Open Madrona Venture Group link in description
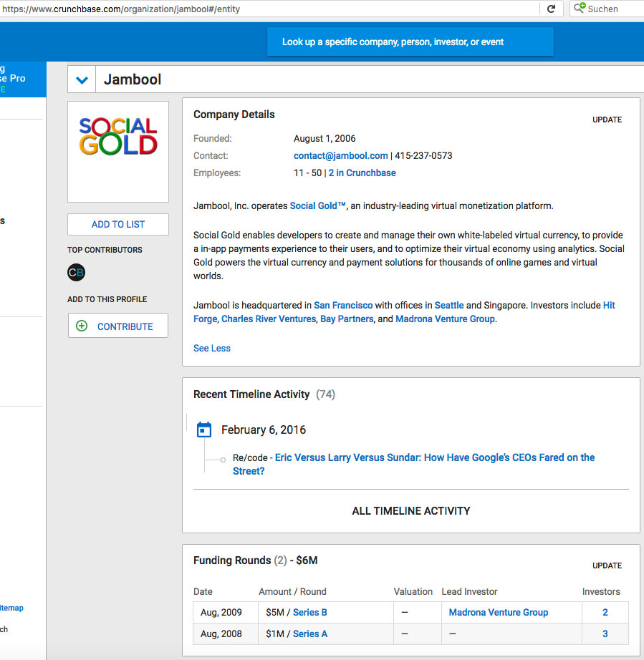Viewport: 644px width, 660px height. [445, 319]
